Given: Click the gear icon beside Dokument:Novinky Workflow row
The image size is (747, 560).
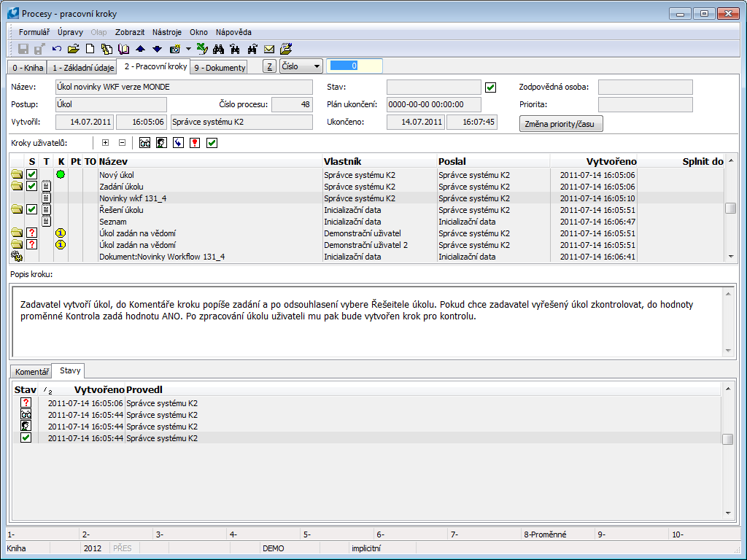Looking at the screenshot, I should [x=17, y=256].
